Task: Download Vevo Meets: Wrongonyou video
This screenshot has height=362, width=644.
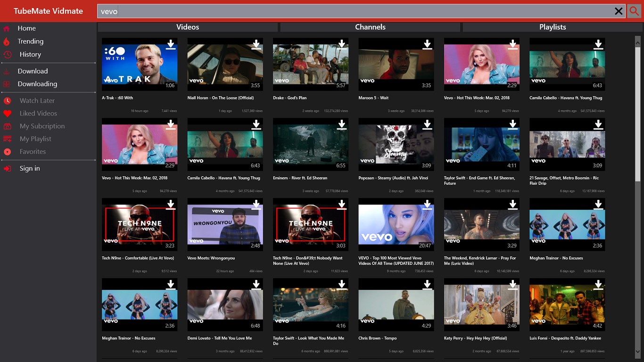Action: coord(256,205)
